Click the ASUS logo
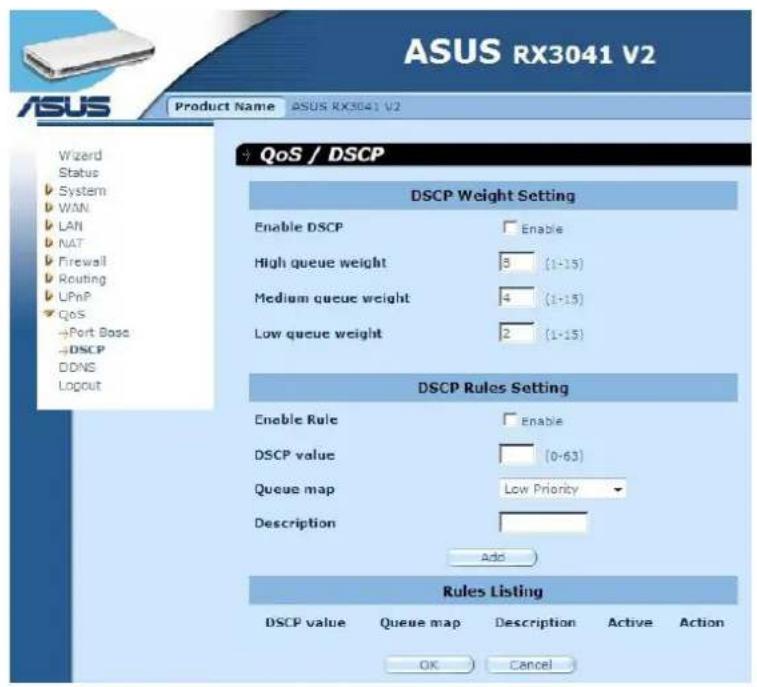This screenshot has height=687, width=757. click(x=64, y=106)
